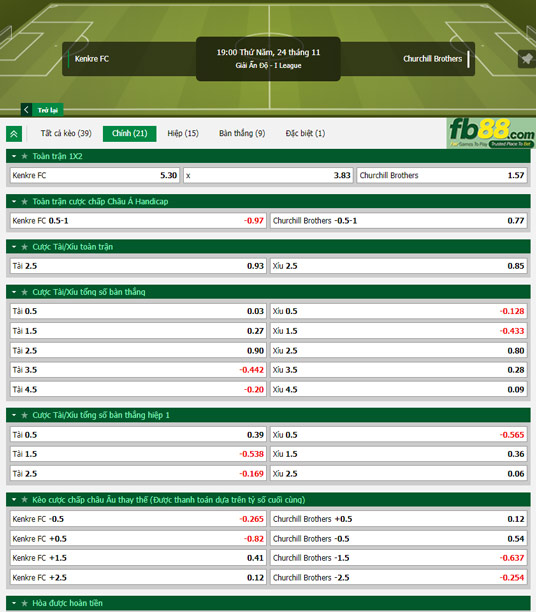Bet on draw X at 3.83
This screenshot has height=612, width=536.
pyautogui.click(x=268, y=175)
